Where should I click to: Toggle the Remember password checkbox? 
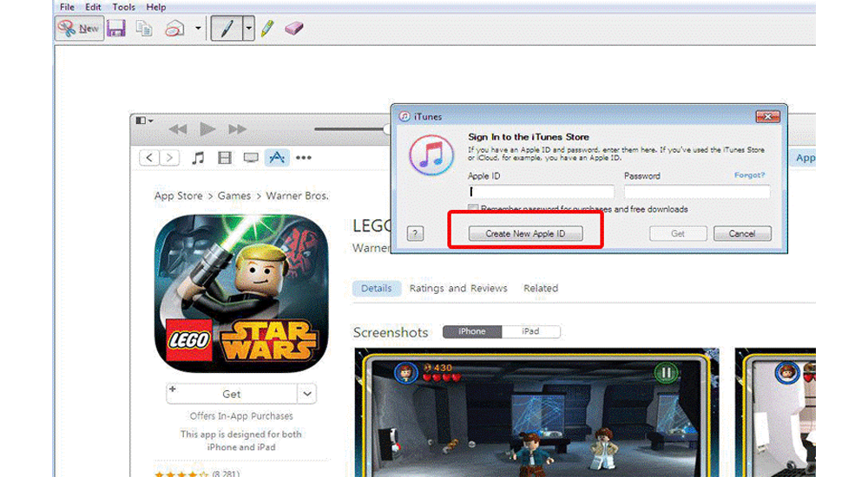473,208
